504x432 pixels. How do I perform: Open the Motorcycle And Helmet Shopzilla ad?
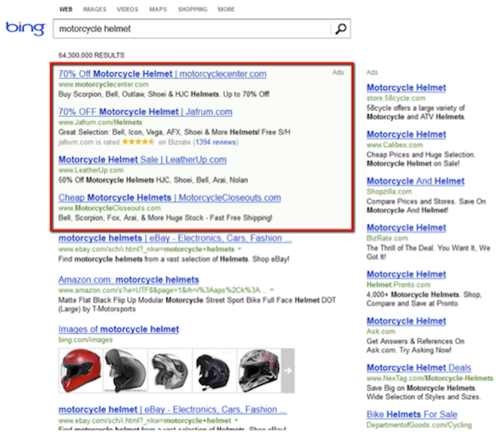tap(416, 181)
